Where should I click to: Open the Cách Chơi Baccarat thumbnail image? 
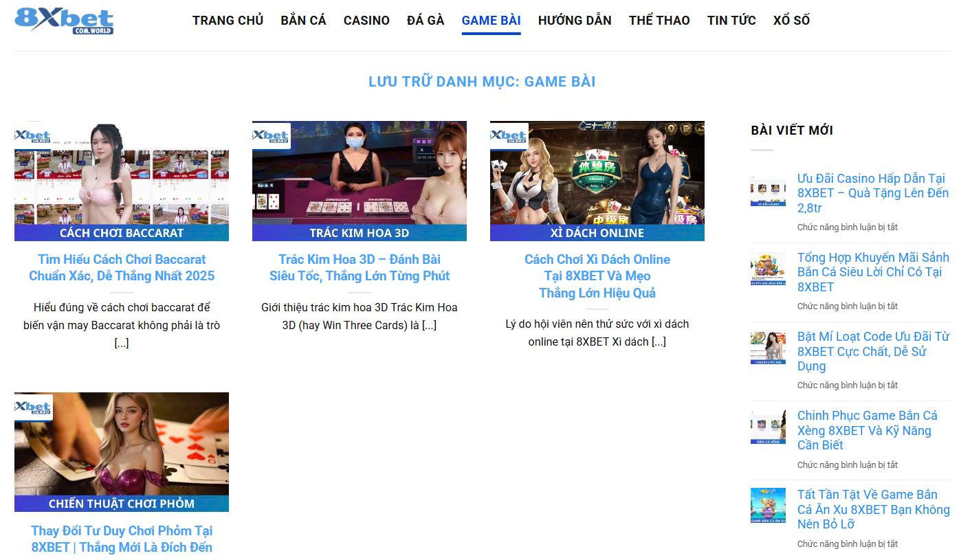click(x=122, y=181)
